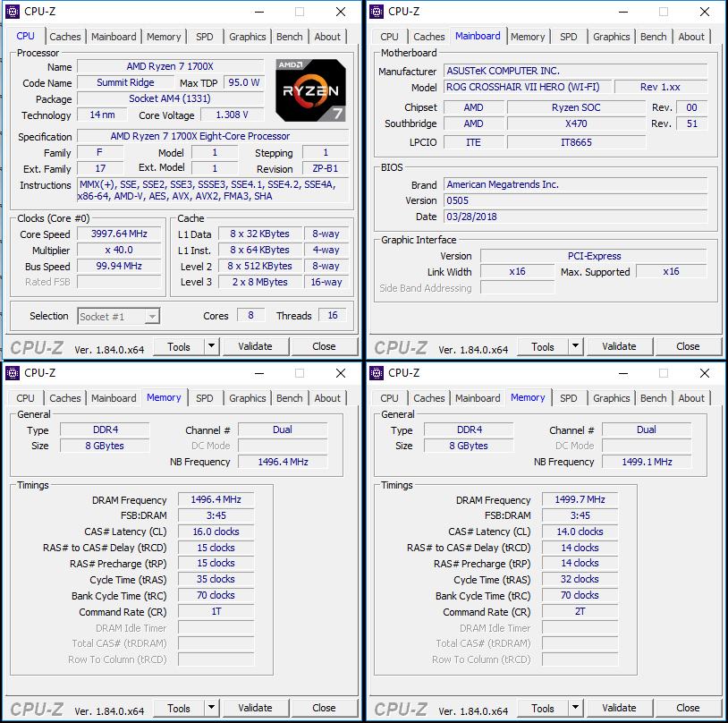The width and height of the screenshot is (728, 723).
Task: Click Close button in Mainboard window
Action: (688, 346)
